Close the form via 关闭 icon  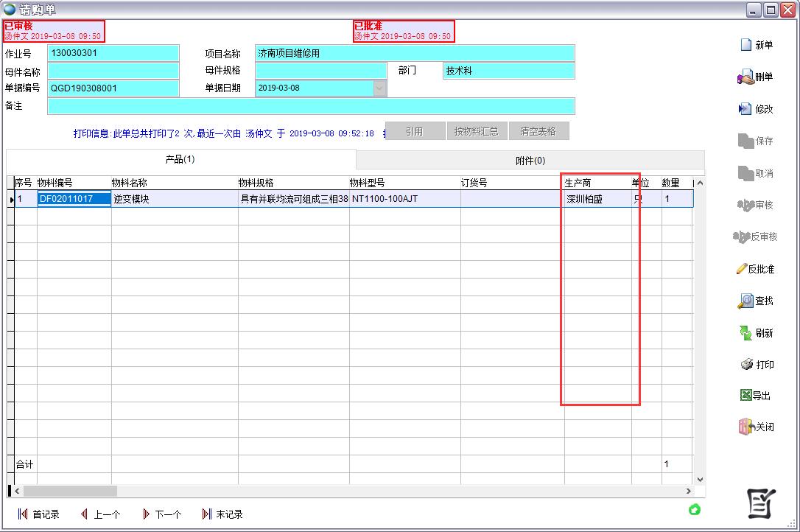point(745,427)
